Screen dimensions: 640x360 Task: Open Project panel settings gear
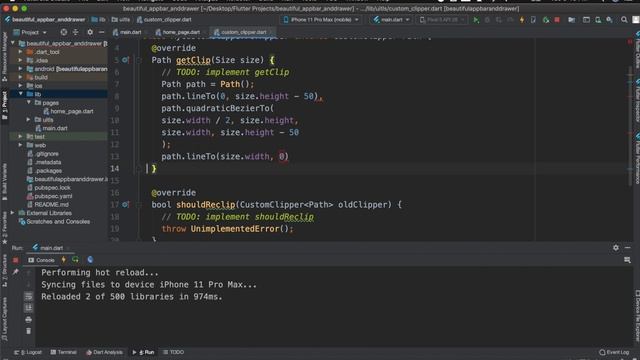click(x=90, y=32)
